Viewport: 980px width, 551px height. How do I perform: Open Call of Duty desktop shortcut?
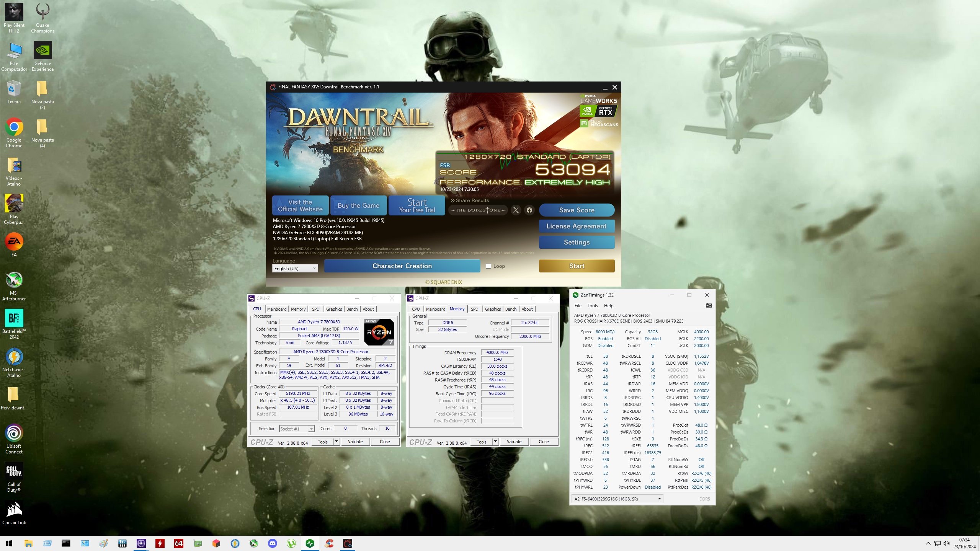(x=14, y=477)
